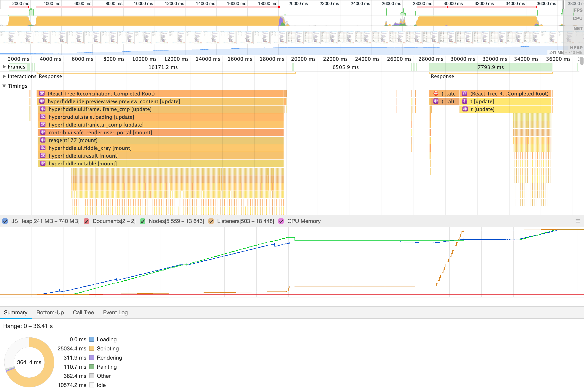The width and height of the screenshot is (584, 392).
Task: Click memory panel menu icon at right
Action: click(578, 221)
